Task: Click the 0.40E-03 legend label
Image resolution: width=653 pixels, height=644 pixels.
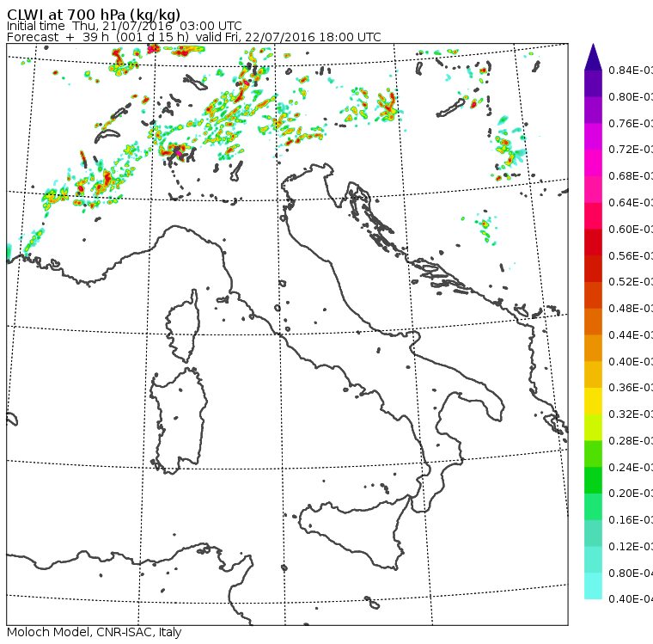Action: (631, 361)
